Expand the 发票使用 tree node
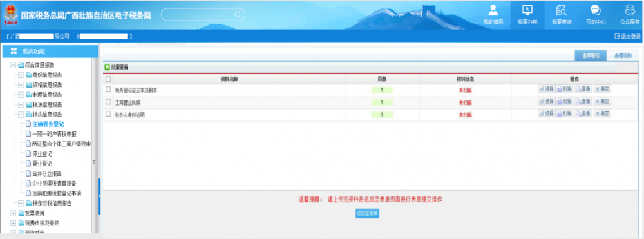The height and width of the screenshot is (239, 644). click(14, 213)
